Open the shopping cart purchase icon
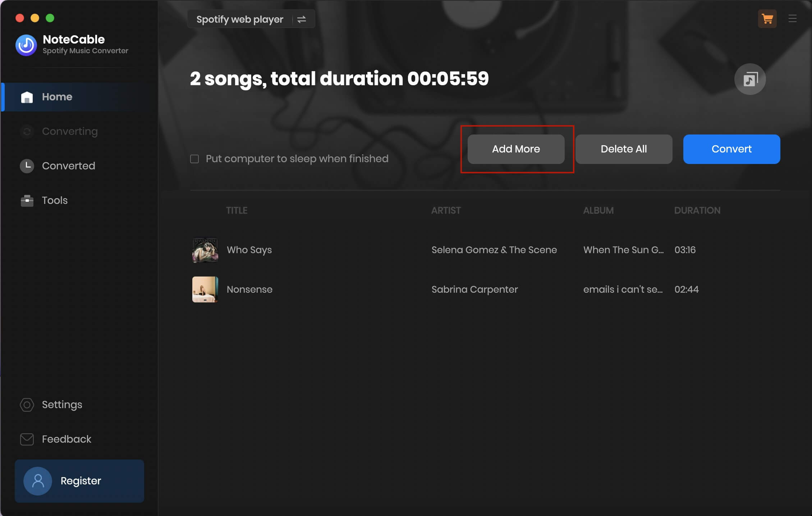Image resolution: width=812 pixels, height=516 pixels. coord(767,19)
